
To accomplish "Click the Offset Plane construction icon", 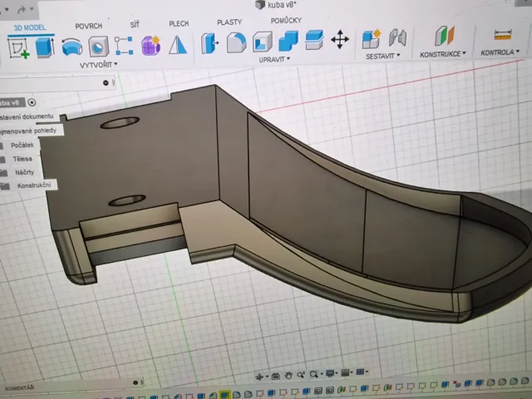I will point(445,36).
